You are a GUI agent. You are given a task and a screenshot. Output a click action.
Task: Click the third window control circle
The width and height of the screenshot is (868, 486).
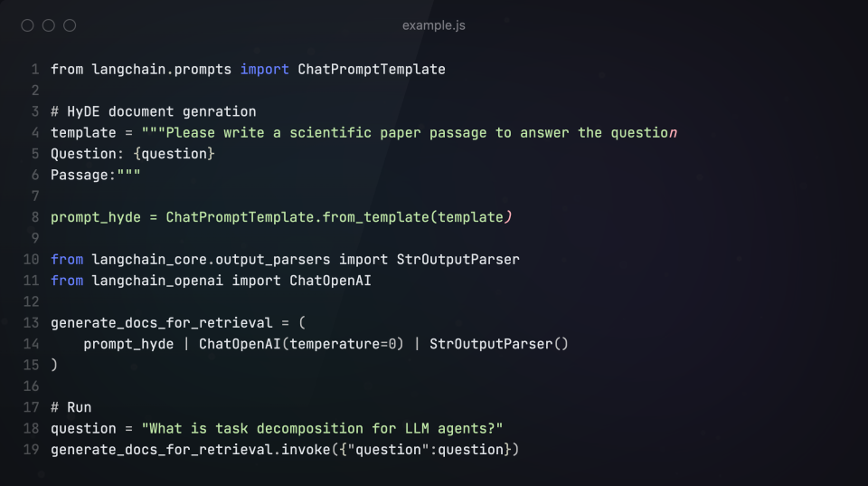[70, 25]
